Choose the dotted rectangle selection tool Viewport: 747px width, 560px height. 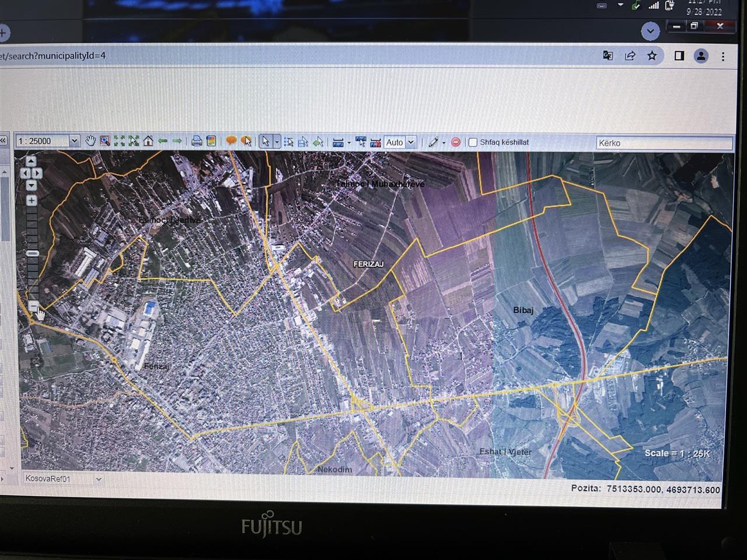click(288, 142)
